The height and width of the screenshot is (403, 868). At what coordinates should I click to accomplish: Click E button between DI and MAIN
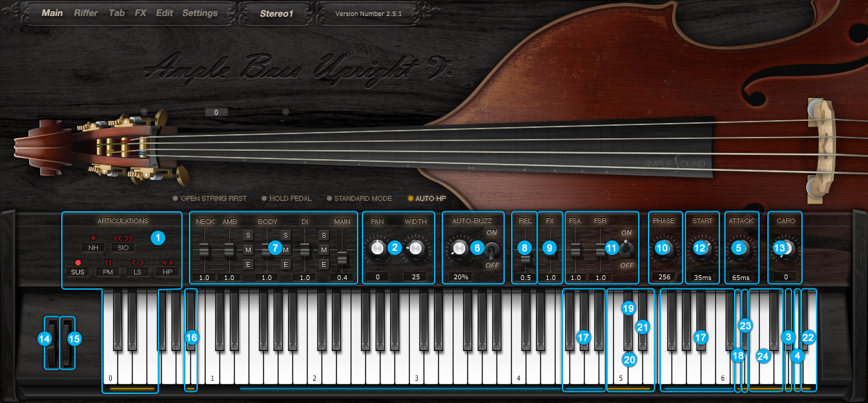coord(324,264)
